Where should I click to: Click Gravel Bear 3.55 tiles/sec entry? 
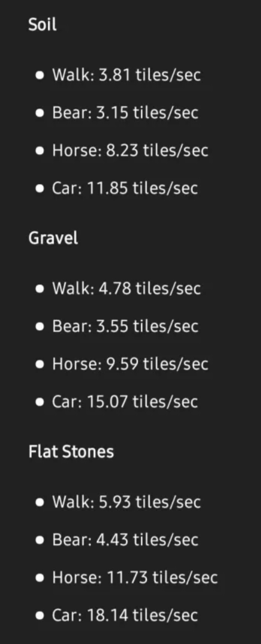tap(125, 326)
